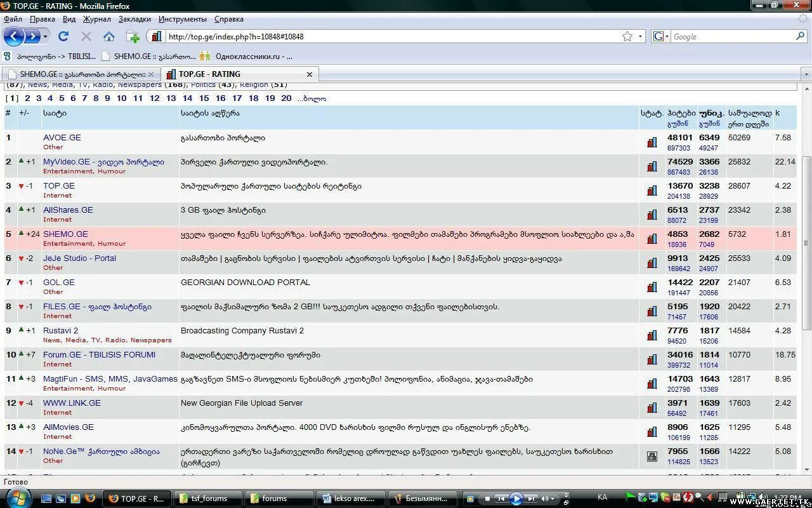Click the vertical page scrollbar
The image size is (812, 508).
(x=806, y=243)
